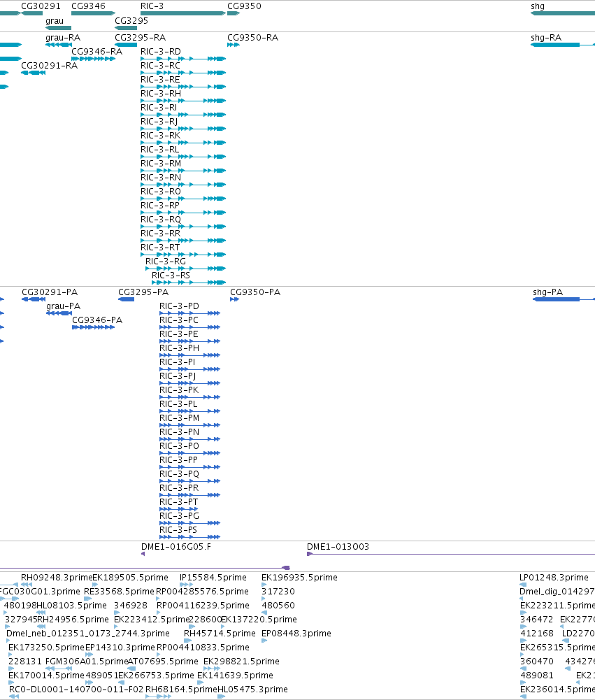595x700 pixels.
Task: Click the 489081 feature label
Action: 536,676
